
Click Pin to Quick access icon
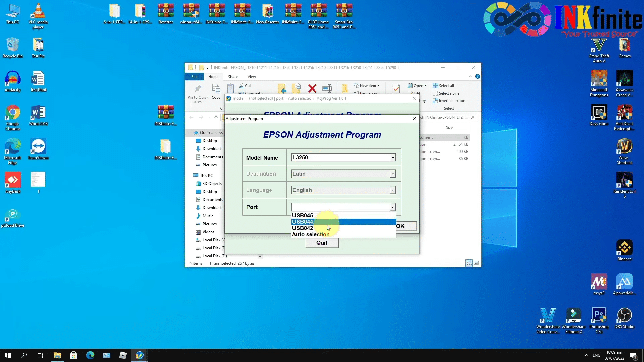pyautogui.click(x=198, y=94)
